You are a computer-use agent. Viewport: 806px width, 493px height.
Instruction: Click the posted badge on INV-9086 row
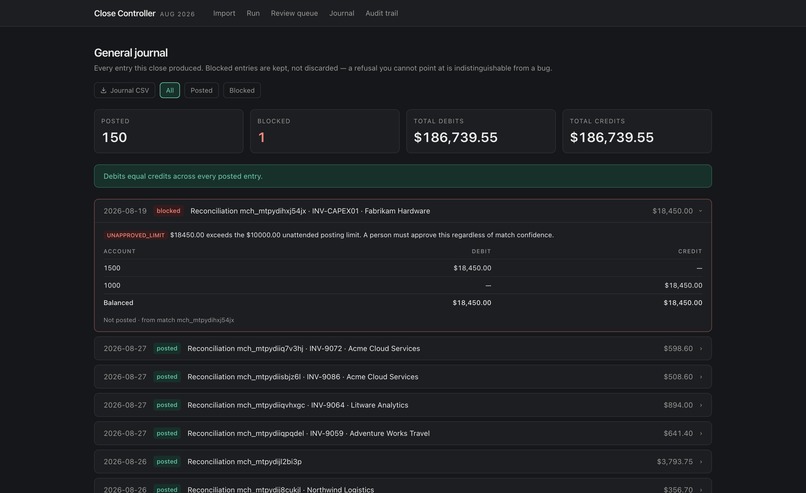(x=167, y=377)
